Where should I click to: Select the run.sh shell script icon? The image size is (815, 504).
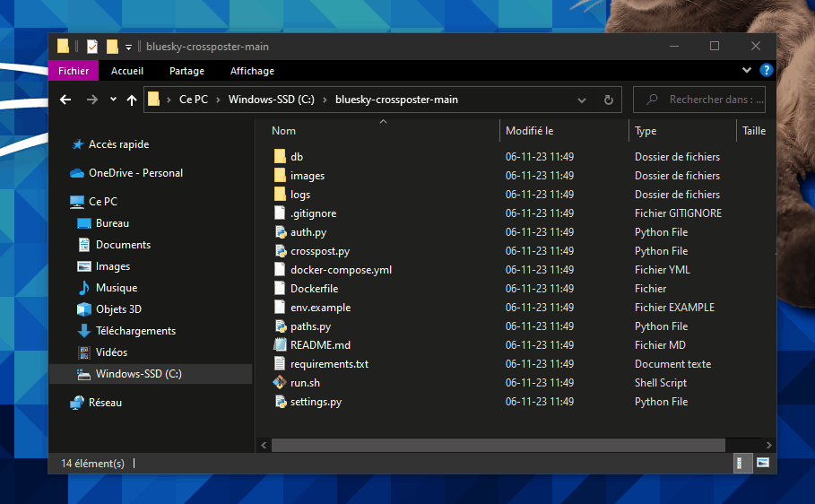point(280,383)
